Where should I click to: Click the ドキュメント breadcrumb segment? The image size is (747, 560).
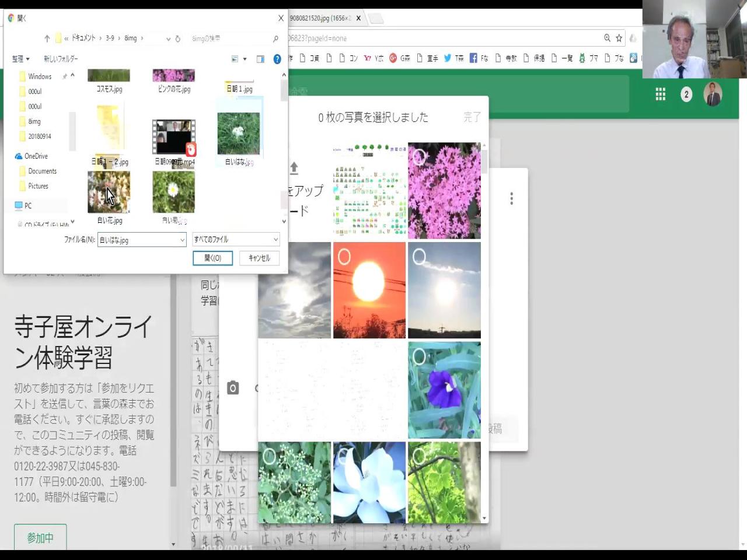[x=83, y=38]
